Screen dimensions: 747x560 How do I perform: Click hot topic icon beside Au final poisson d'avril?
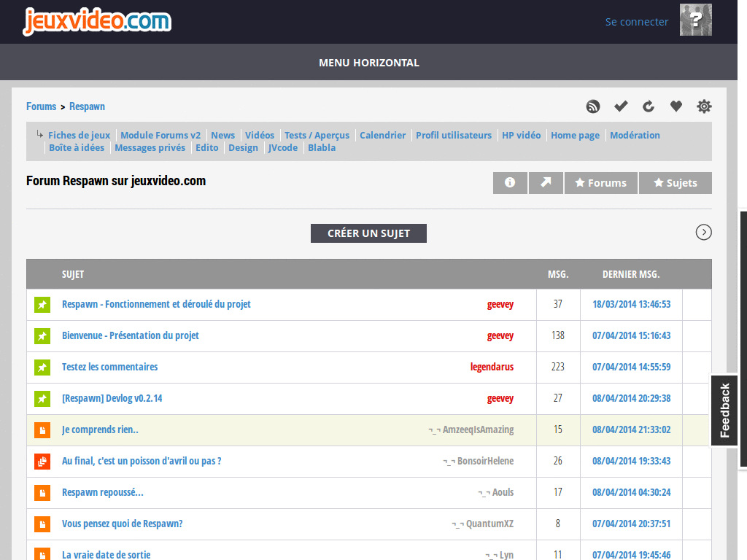tap(42, 462)
